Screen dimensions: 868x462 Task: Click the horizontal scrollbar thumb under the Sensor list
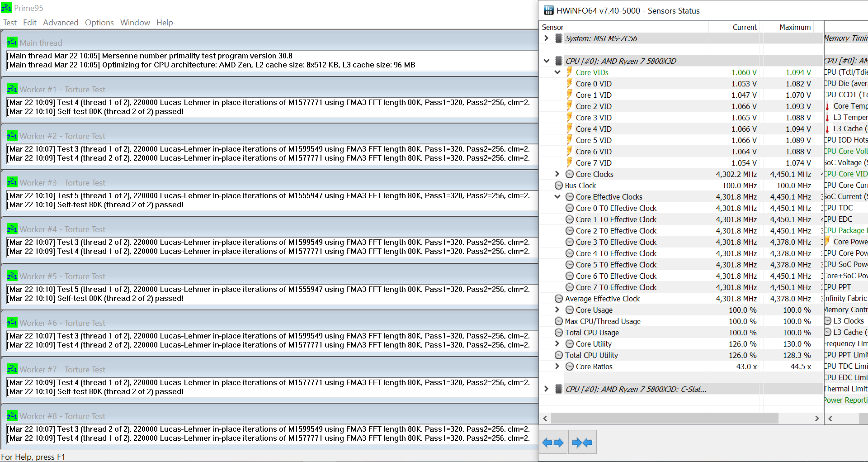pos(665,419)
